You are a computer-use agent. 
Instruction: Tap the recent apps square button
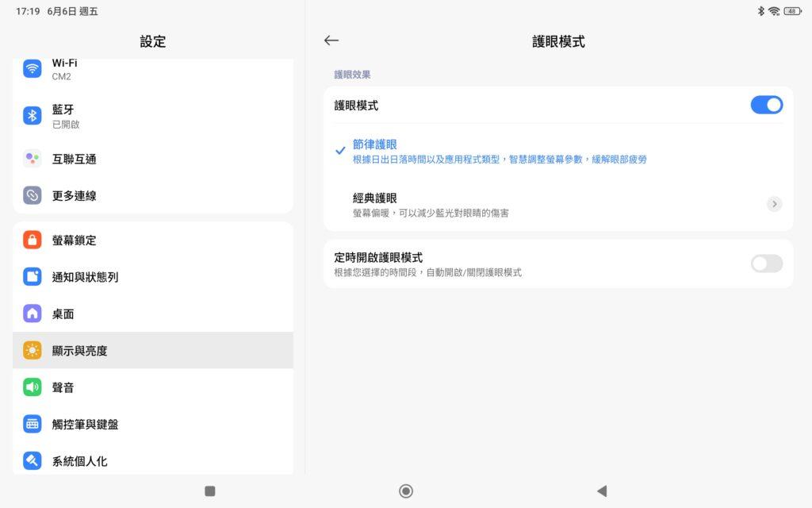point(209,491)
